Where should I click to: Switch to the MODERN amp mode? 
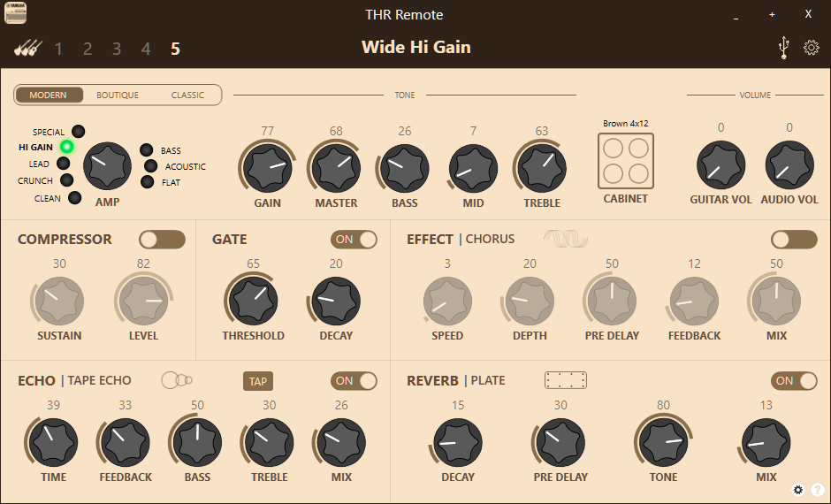49,95
